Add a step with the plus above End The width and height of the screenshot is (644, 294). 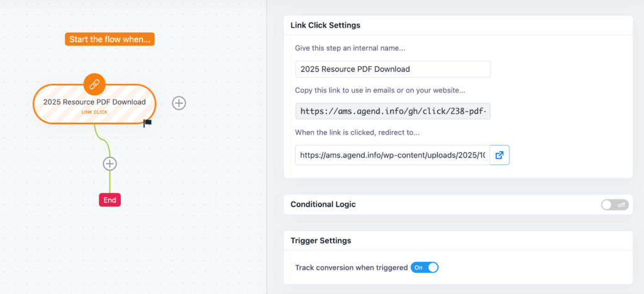point(110,164)
